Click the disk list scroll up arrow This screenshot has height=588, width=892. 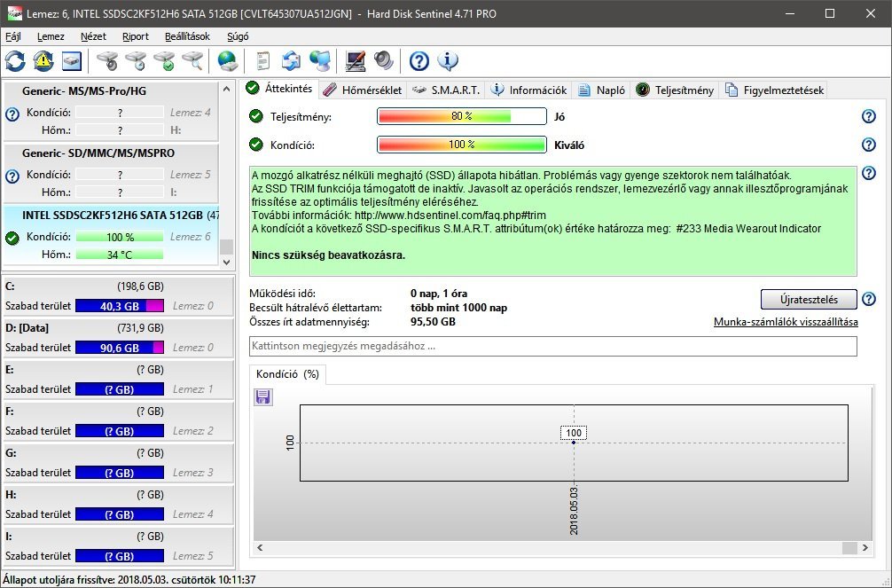point(226,89)
